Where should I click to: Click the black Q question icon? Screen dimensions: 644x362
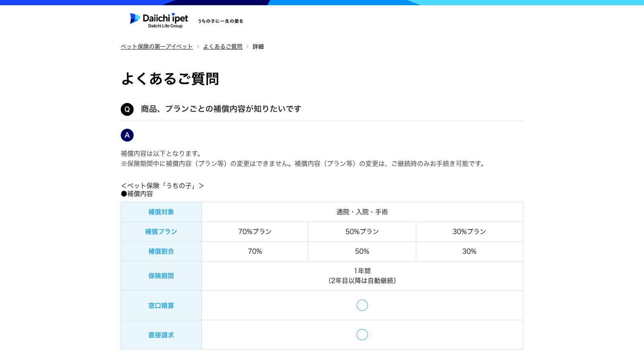(127, 109)
